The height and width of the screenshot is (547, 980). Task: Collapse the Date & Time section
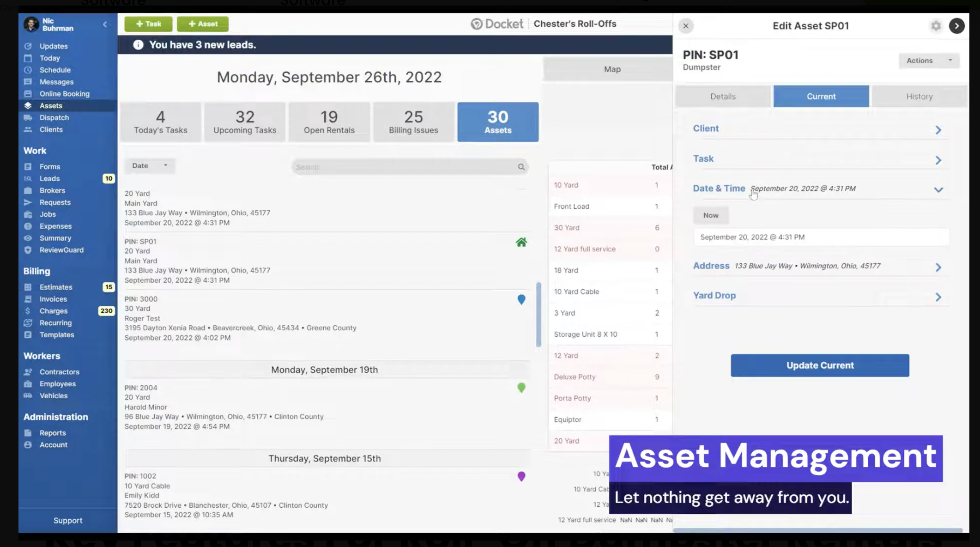tap(938, 189)
